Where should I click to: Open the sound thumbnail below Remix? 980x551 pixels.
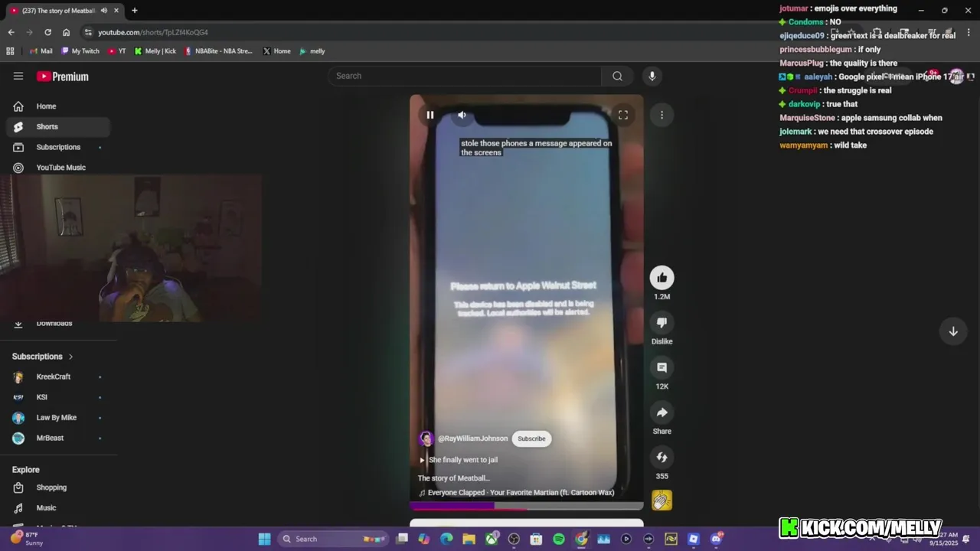(x=661, y=500)
